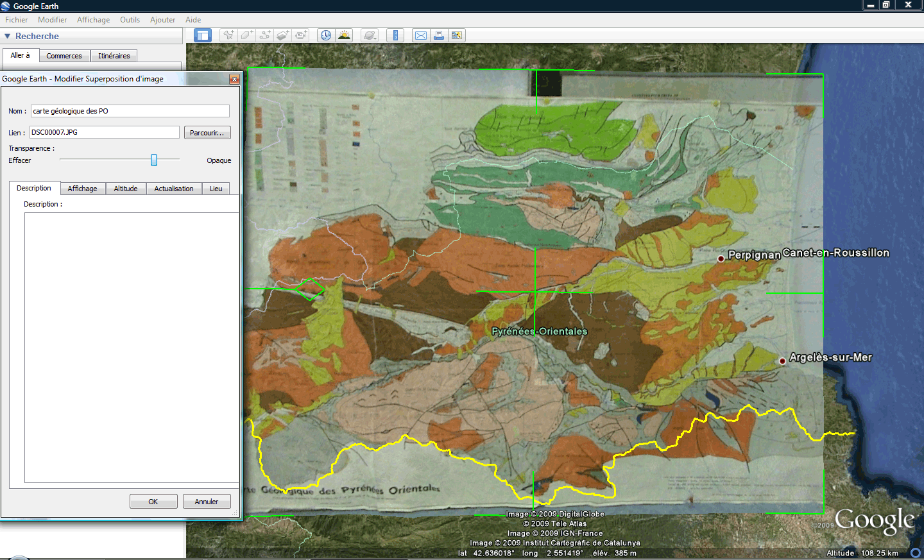Click the Record a Tour camera icon
The width and height of the screenshot is (924, 560).
click(x=301, y=35)
